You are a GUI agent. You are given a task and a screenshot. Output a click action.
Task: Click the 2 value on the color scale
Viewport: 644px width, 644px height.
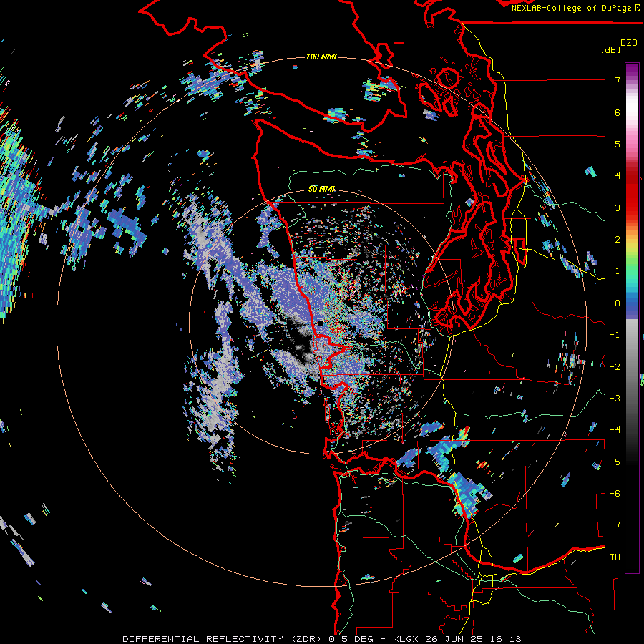[618, 240]
